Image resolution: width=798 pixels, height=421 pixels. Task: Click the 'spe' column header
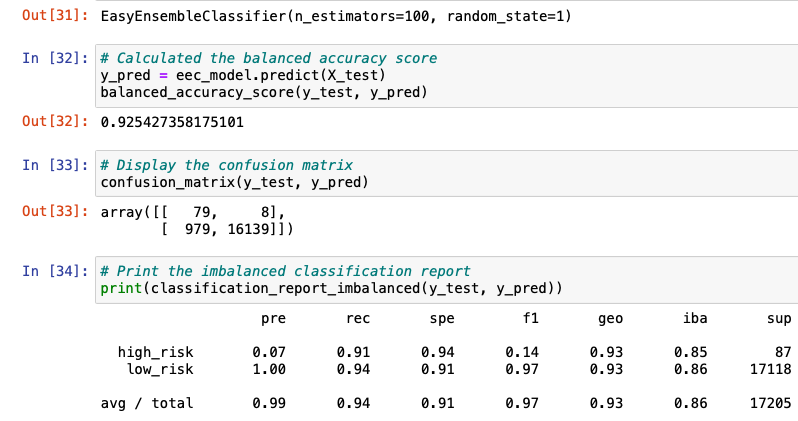pos(442,319)
